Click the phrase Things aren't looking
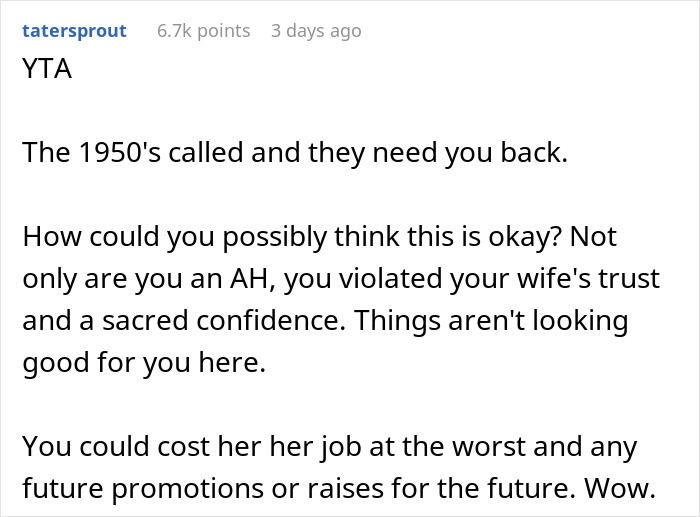700x517 pixels. point(491,321)
